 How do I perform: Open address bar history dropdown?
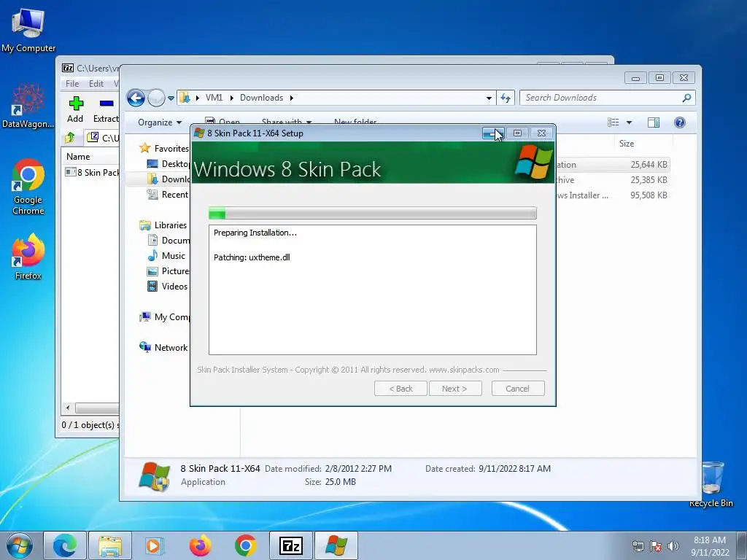[489, 98]
